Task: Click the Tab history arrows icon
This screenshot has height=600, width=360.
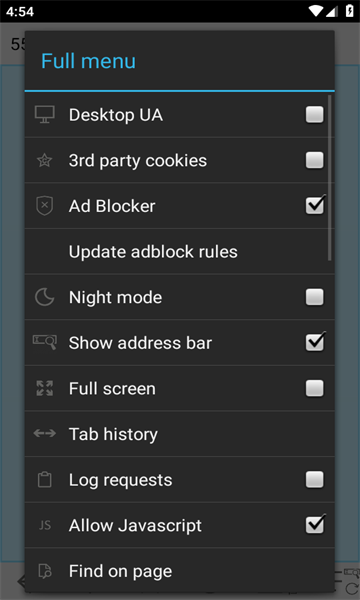Action: 45,434
